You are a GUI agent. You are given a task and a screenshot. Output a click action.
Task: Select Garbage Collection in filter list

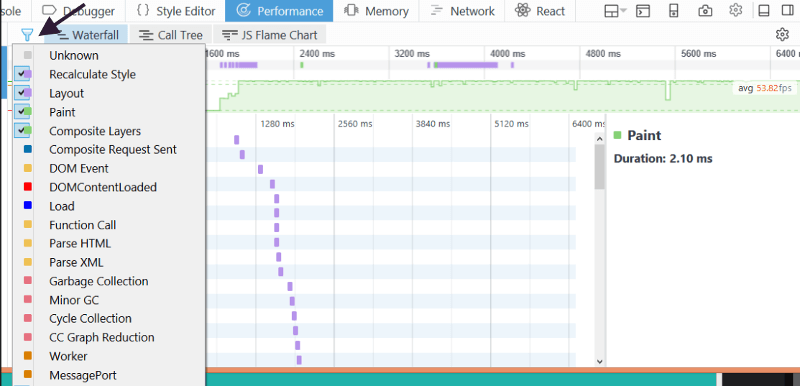[x=109, y=281]
